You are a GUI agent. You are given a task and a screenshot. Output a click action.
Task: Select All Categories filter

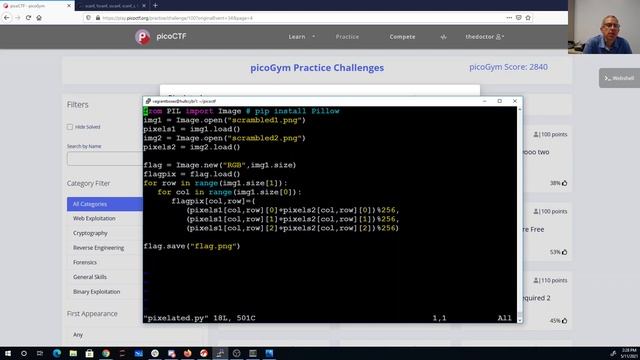(105, 204)
